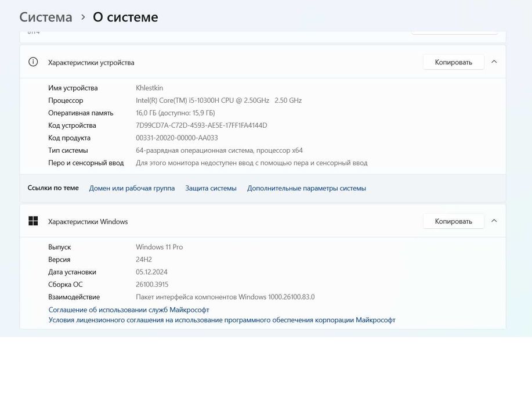Click the info icon beside Характеристики устройства

click(x=33, y=62)
